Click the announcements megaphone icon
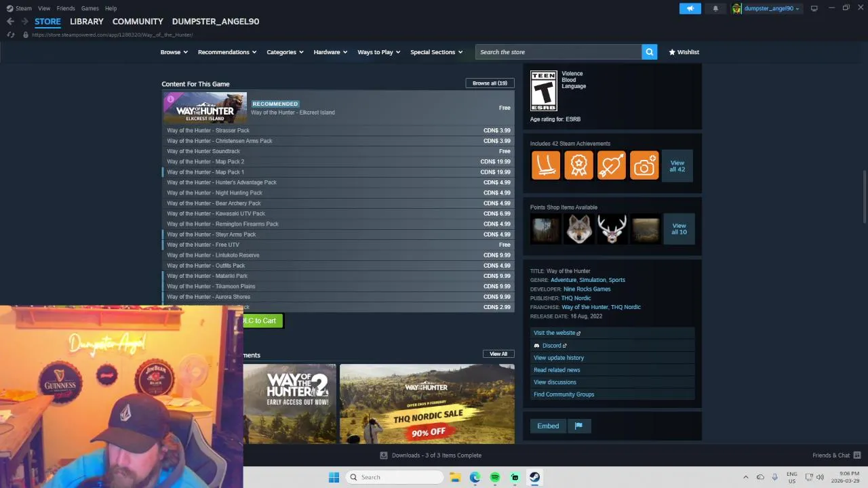Screen dimensions: 868x488 click(690, 8)
